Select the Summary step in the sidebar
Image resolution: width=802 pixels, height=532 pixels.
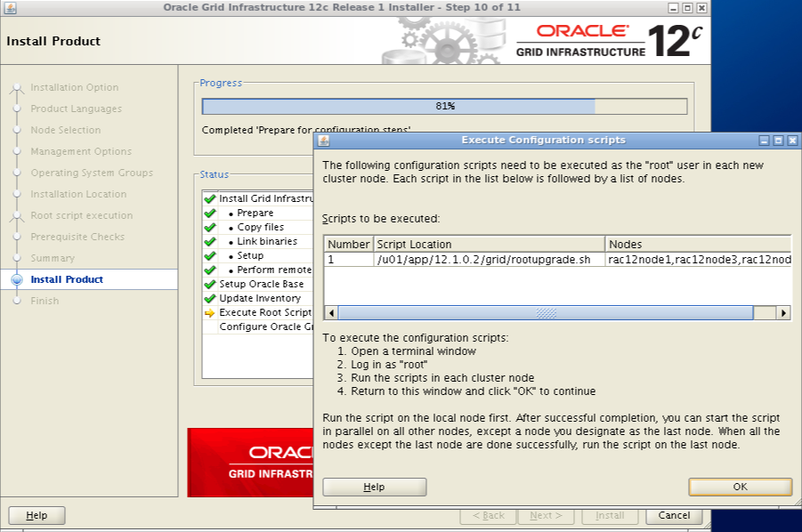point(53,258)
